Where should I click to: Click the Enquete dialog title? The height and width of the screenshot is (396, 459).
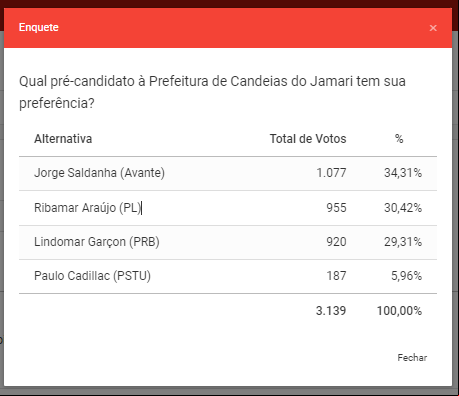click(39, 27)
